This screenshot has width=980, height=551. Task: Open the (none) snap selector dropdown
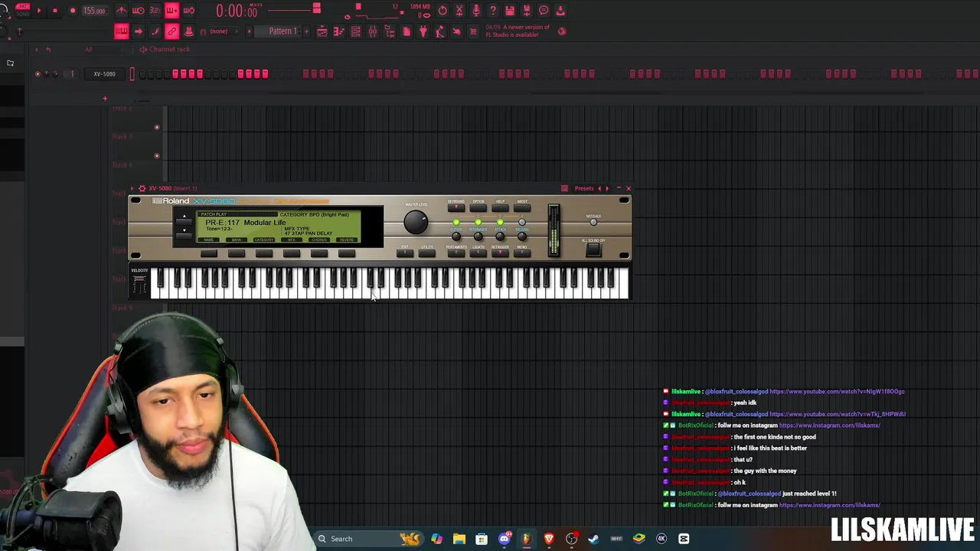point(223,31)
